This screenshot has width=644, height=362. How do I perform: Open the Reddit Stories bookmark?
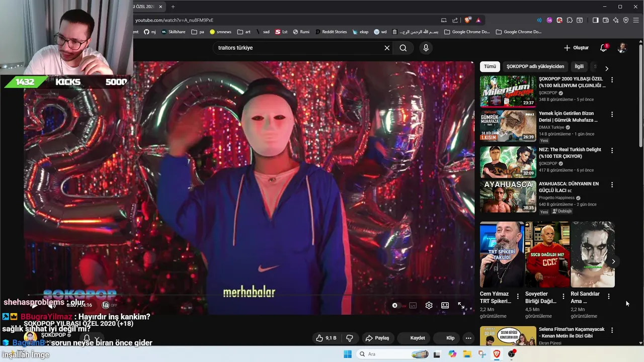pos(331,32)
